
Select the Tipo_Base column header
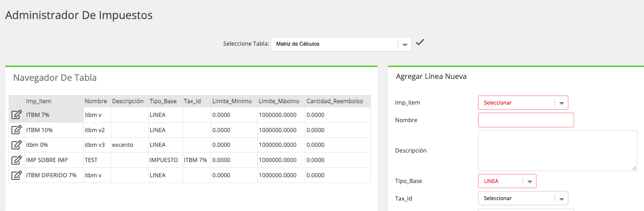(163, 101)
